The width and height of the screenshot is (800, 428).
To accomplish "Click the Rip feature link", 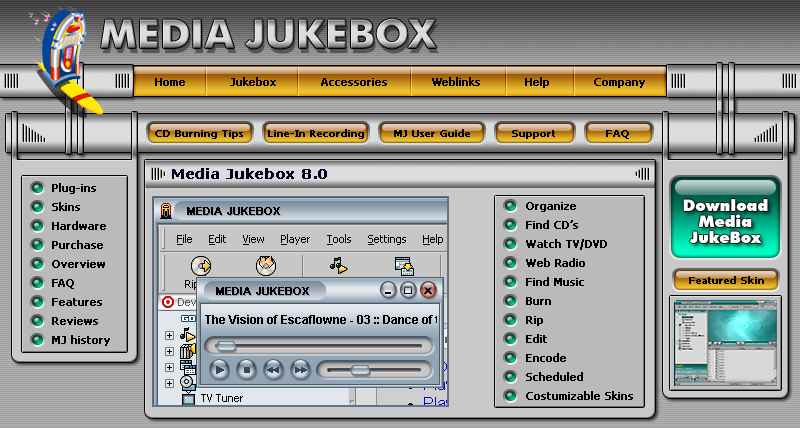I will coord(534,320).
